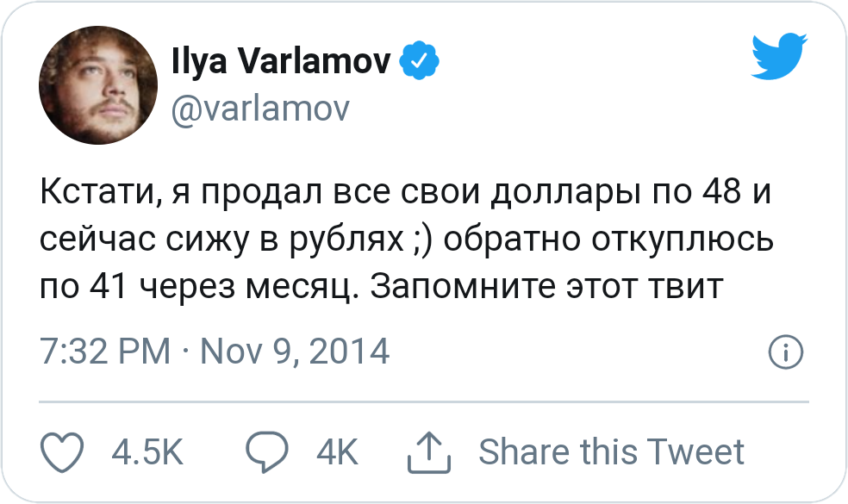Click the phrase Запомните этот твит
The height and width of the screenshot is (504, 848).
pos(551,285)
